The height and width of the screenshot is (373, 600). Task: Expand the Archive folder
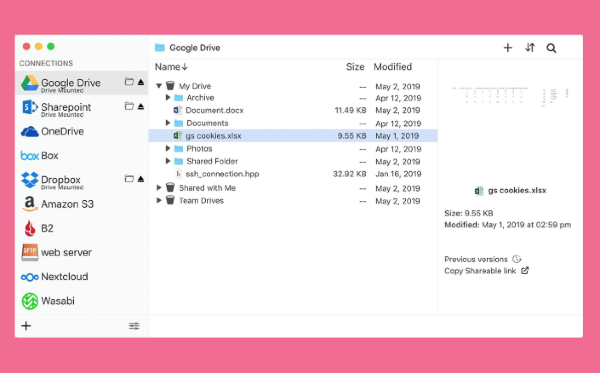(168, 98)
